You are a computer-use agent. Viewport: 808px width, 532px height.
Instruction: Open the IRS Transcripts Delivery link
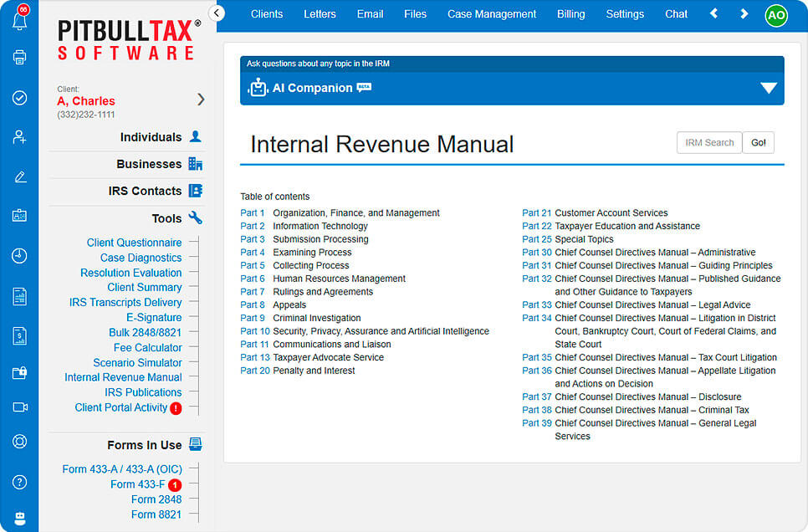(x=125, y=302)
